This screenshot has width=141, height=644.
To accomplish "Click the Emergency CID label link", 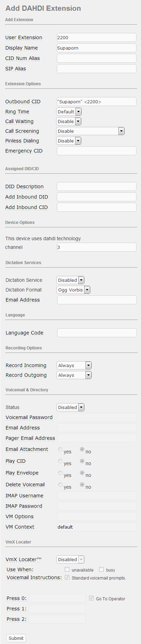I will click(24, 151).
